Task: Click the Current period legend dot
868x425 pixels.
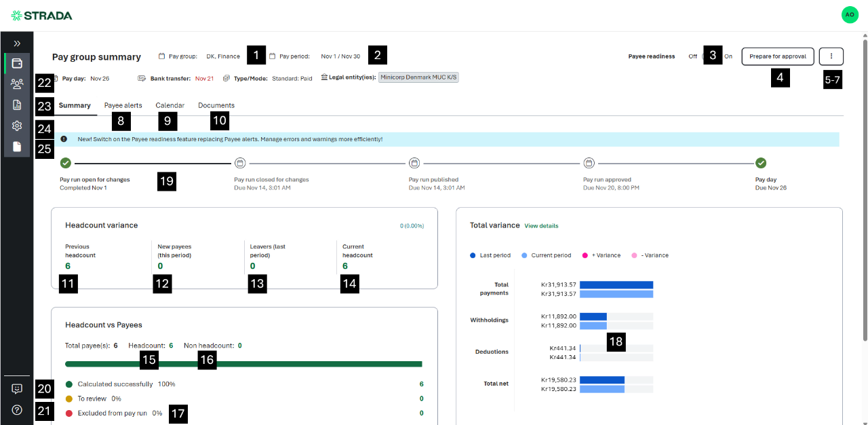Action: pos(525,255)
